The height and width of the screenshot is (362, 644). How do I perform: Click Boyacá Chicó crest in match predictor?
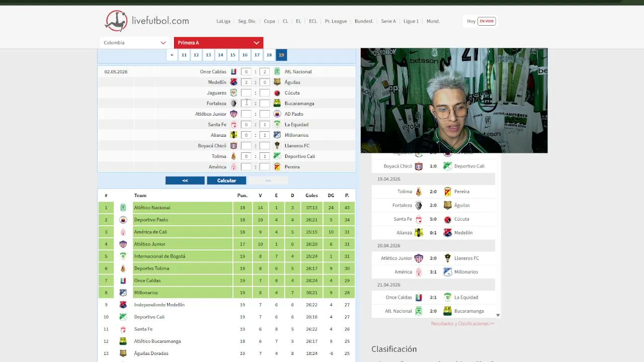point(233,146)
